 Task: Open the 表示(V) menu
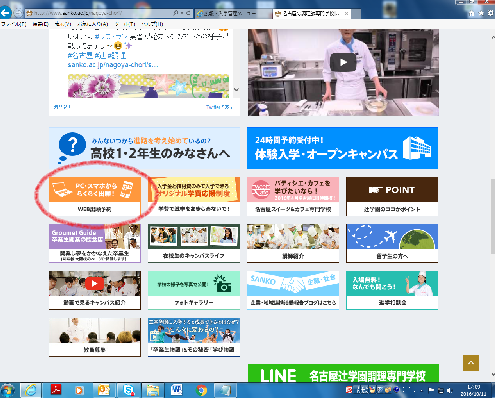63,24
